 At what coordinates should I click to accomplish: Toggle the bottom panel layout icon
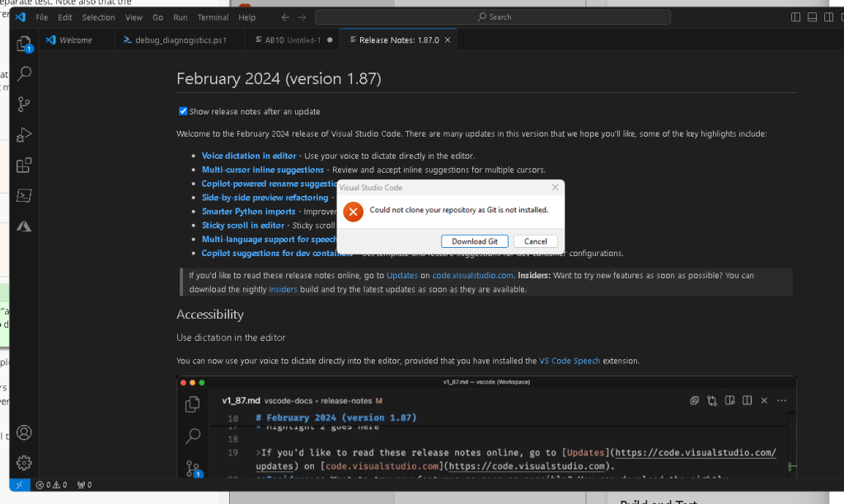(x=812, y=17)
